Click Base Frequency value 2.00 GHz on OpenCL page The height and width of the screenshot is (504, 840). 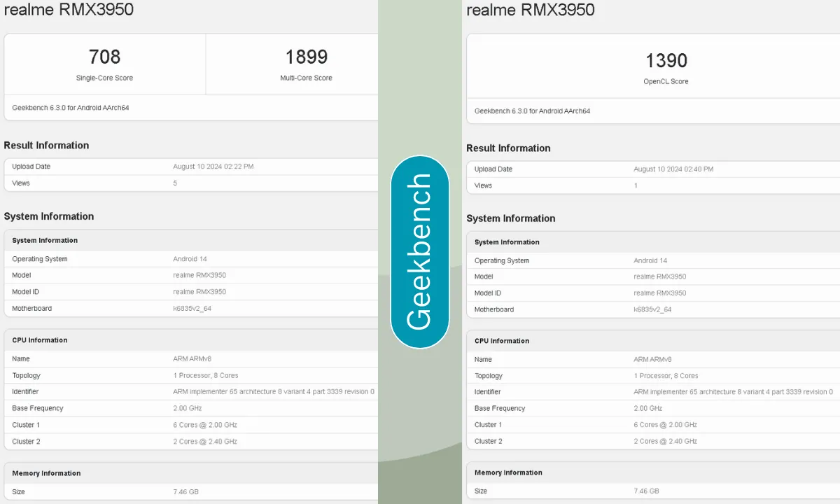(x=648, y=408)
